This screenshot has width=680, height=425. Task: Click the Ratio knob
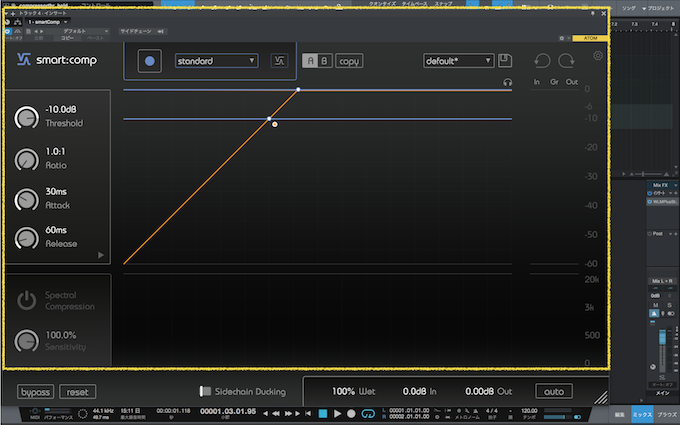[26, 159]
